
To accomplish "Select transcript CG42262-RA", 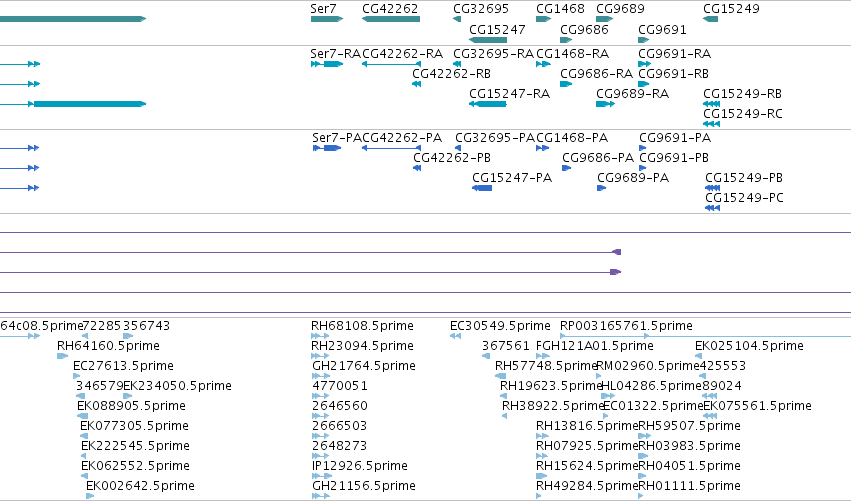I will [403, 54].
